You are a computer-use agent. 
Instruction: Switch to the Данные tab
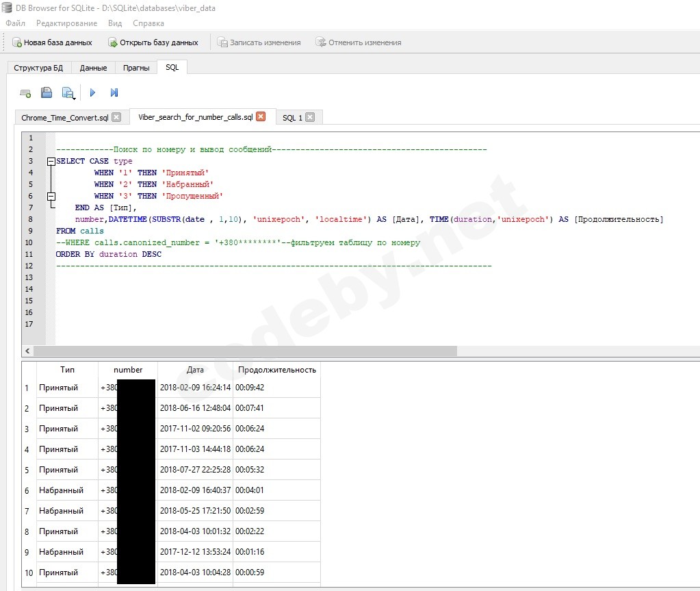coord(93,68)
